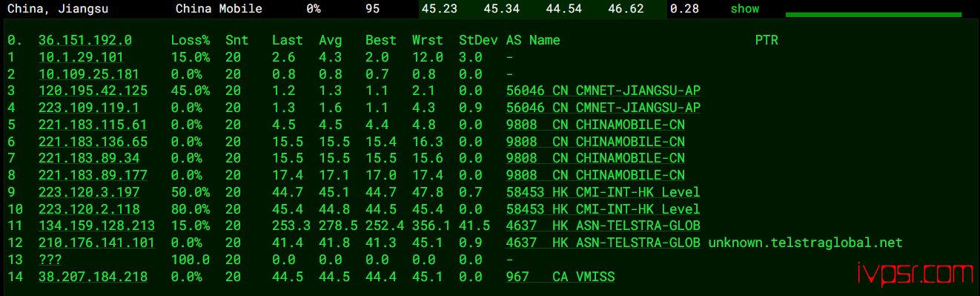Image resolution: width=980 pixels, height=296 pixels.
Task: Open AS 9808 CHINAMOBILE-CN link for hop 5
Action: pyautogui.click(x=595, y=125)
